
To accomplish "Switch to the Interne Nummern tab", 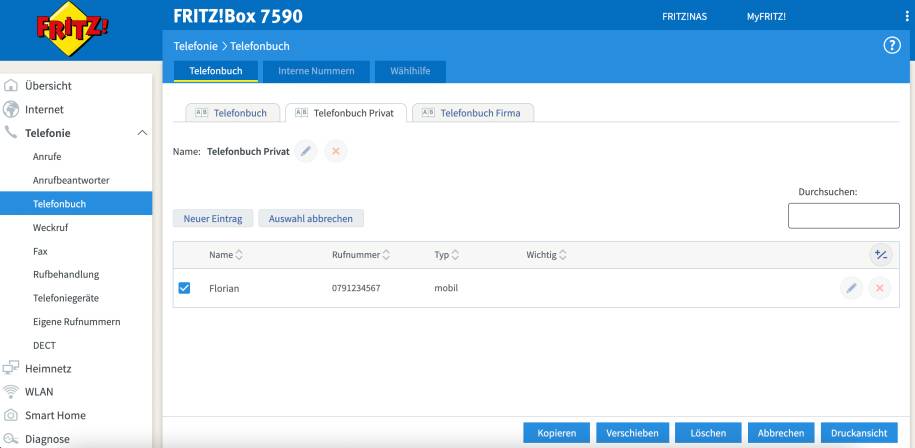I will [x=316, y=71].
